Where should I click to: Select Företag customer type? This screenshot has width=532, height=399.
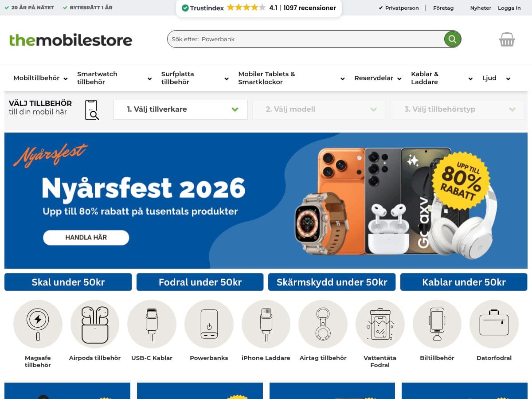(443, 8)
